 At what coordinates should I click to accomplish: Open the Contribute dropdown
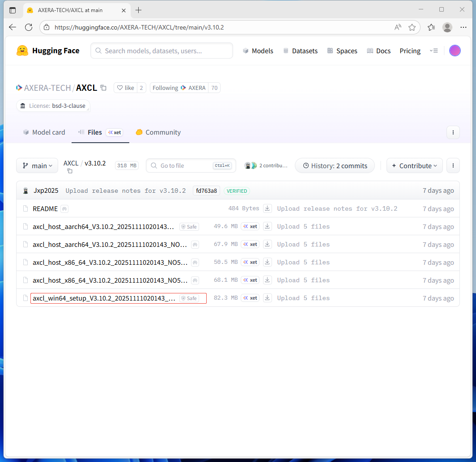414,165
